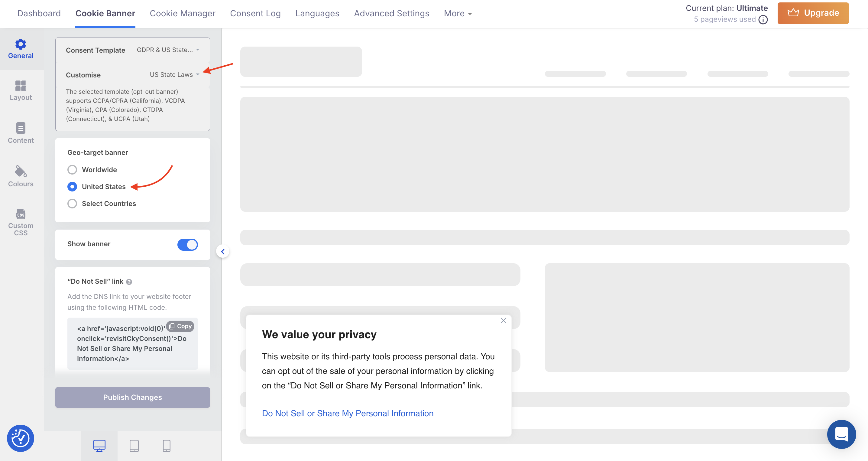
Task: Open the chat support bubble icon
Action: point(841,434)
